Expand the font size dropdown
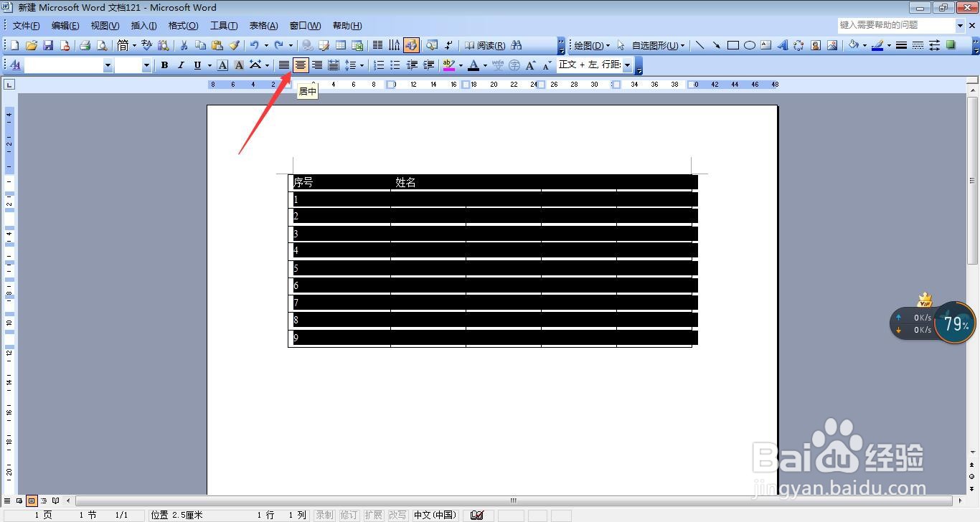 (146, 65)
